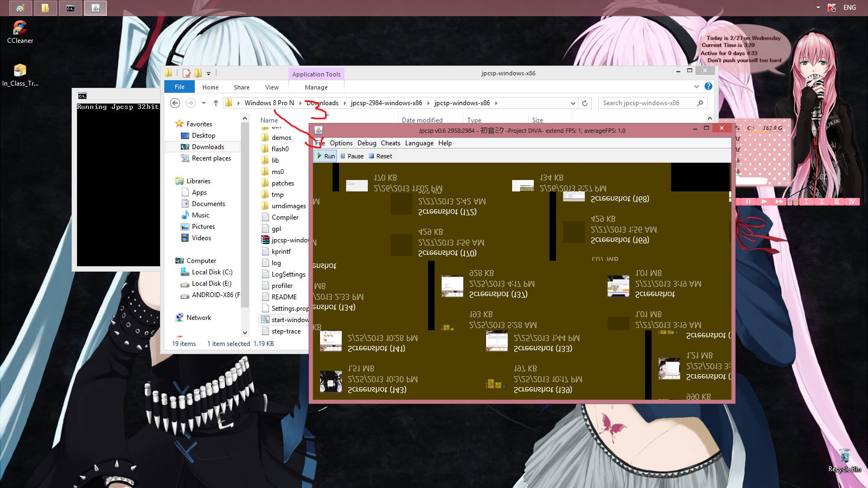Image resolution: width=868 pixels, height=488 pixels.
Task: Switch to Java Jpcsp taskbar button
Action: [x=95, y=8]
